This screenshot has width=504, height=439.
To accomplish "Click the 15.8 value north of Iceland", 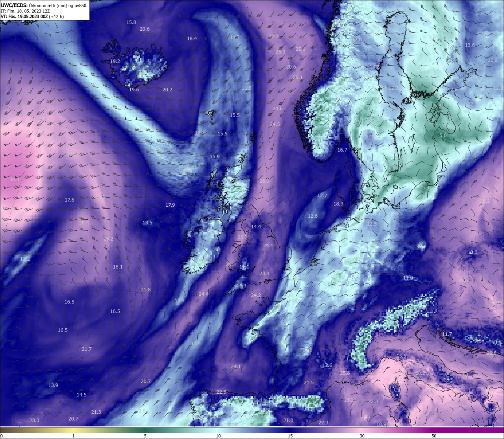I will point(131,22).
